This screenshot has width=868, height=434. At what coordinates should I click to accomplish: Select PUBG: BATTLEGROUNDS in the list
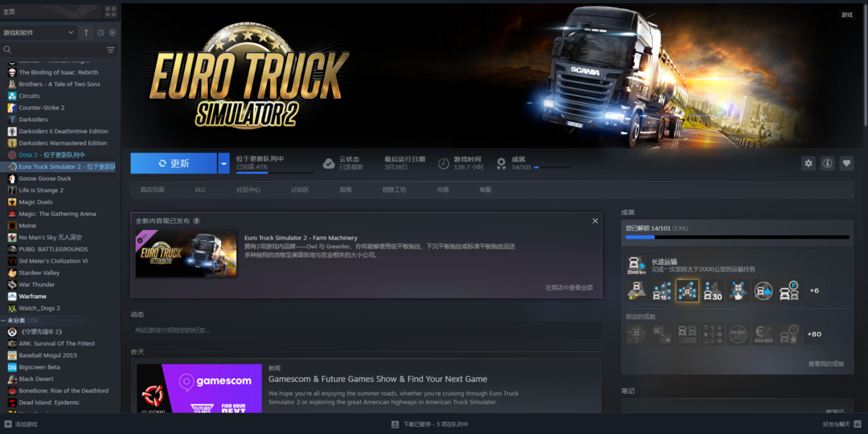pos(53,249)
